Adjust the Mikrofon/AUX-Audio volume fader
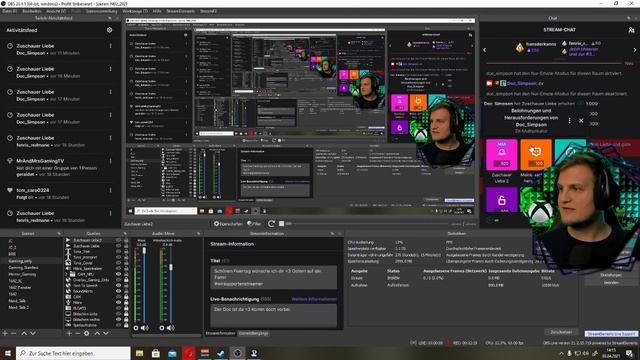The width and height of the screenshot is (640, 360). tap(171, 267)
